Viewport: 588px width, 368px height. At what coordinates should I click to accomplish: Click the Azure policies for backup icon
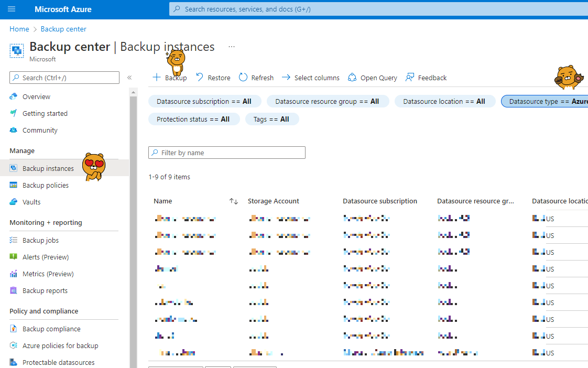coord(14,345)
